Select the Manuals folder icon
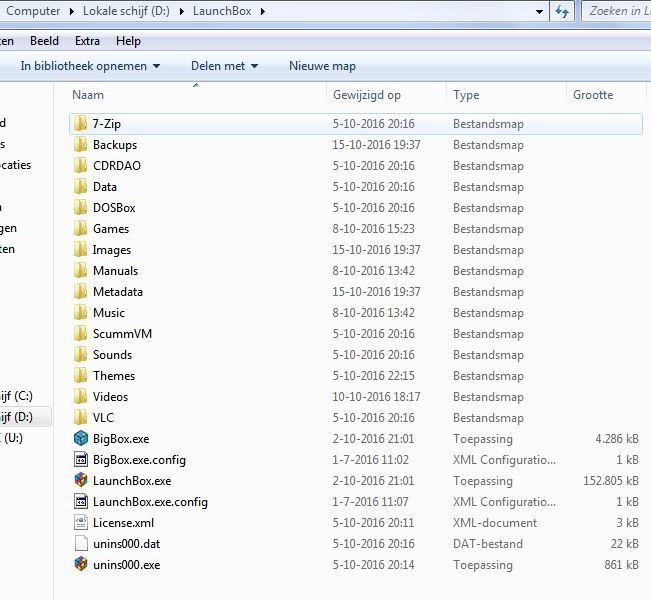651x600 pixels. point(80,270)
